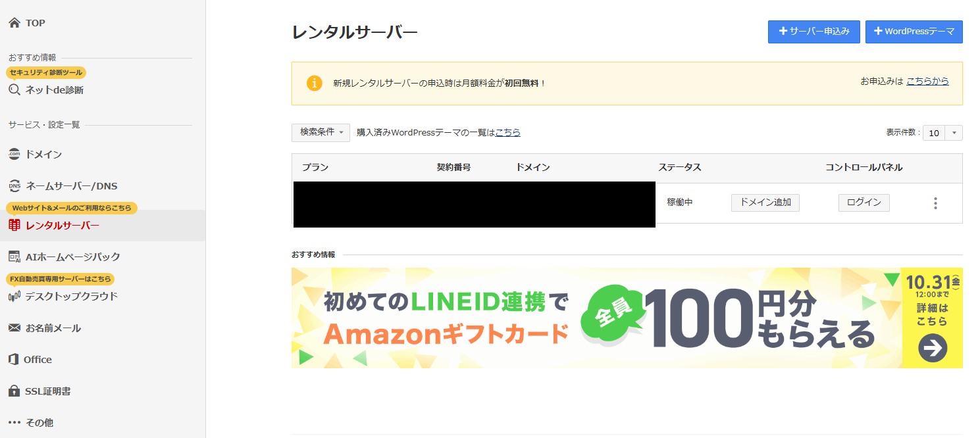Screen dimensions: 980x438
Task: Click the ネットde診断 magnifier icon
Action: (x=14, y=90)
